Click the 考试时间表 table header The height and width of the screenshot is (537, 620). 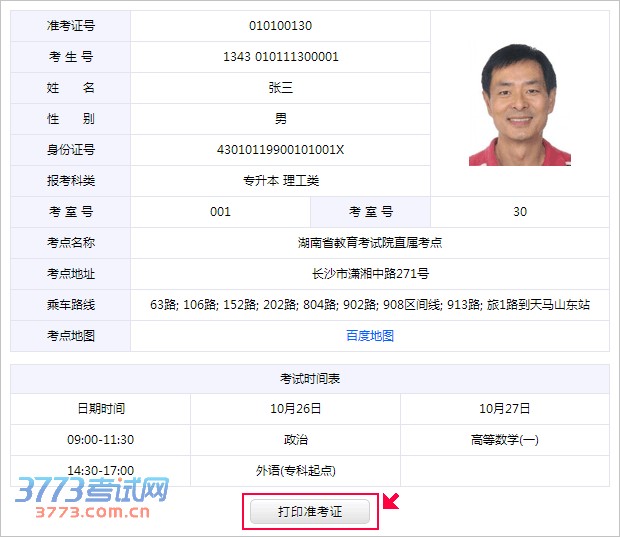(310, 379)
